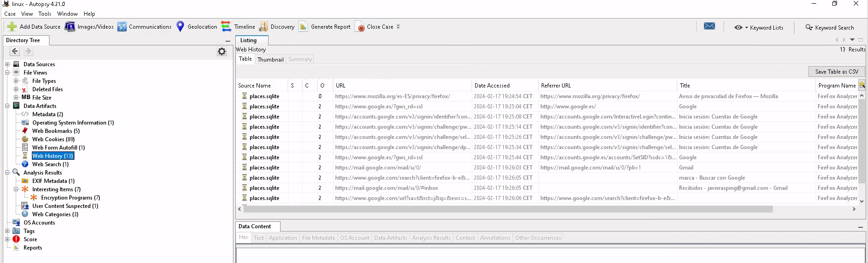Minimize the Directory Tree panel
Image resolution: width=868 pixels, height=263 pixels.
[x=227, y=41]
